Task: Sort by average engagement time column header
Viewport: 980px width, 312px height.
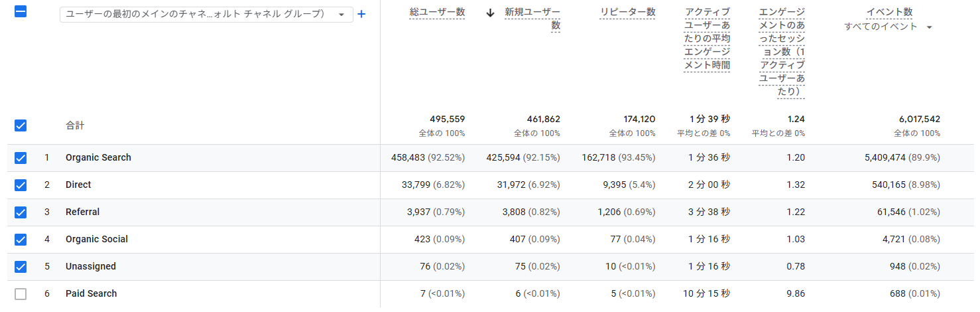Action: click(x=707, y=39)
